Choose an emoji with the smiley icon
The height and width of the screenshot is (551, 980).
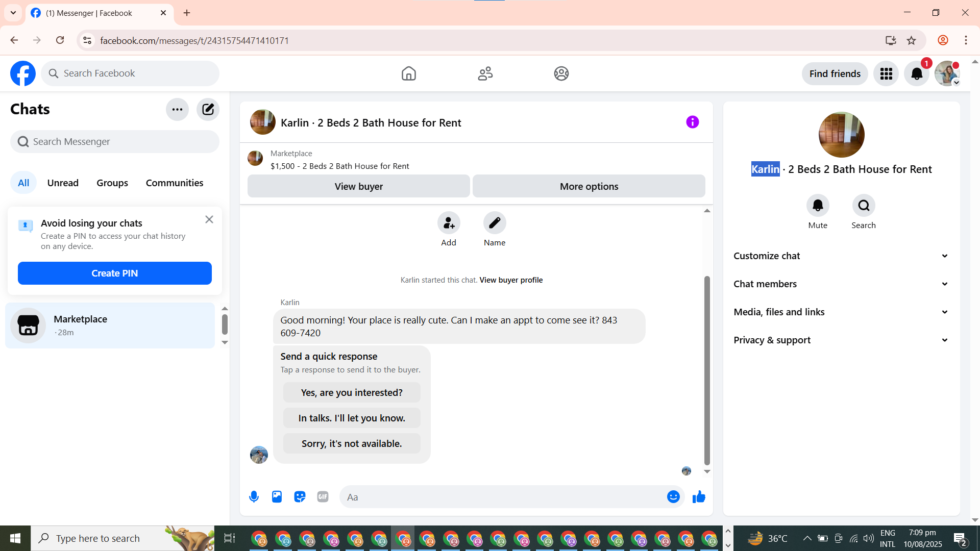[673, 496]
